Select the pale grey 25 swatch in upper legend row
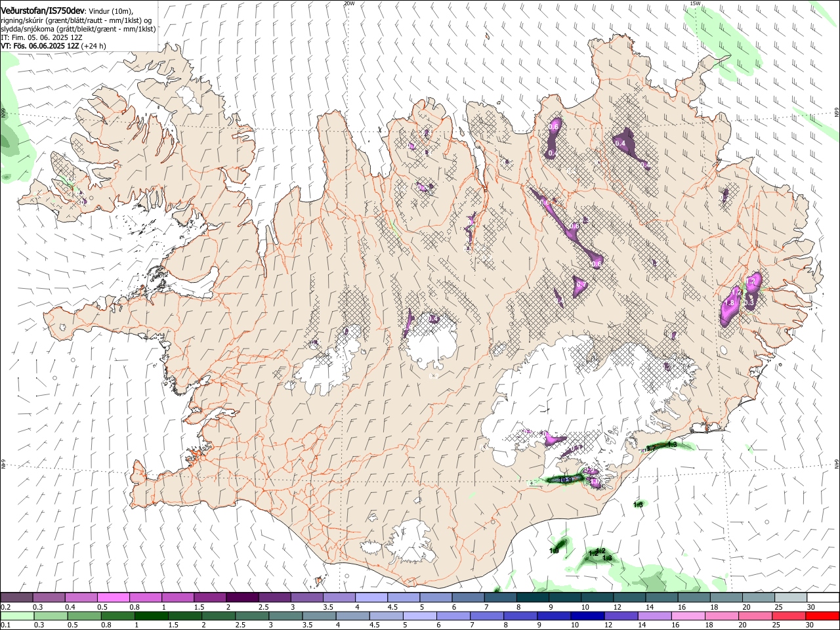The image size is (840, 630). click(x=791, y=598)
